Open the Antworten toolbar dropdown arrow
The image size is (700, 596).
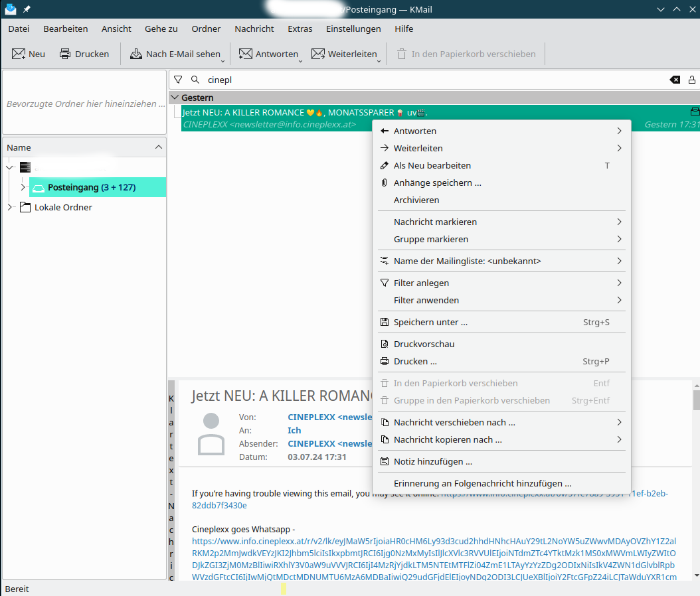(x=301, y=60)
